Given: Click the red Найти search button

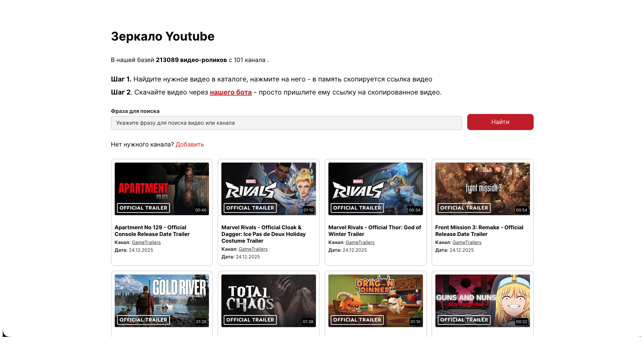Looking at the screenshot, I should [500, 122].
